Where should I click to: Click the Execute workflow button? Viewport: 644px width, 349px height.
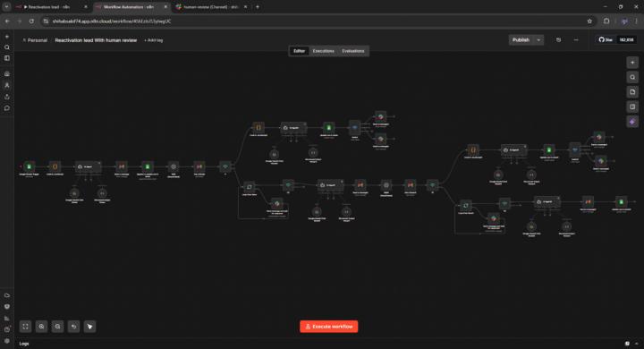[x=328, y=327]
